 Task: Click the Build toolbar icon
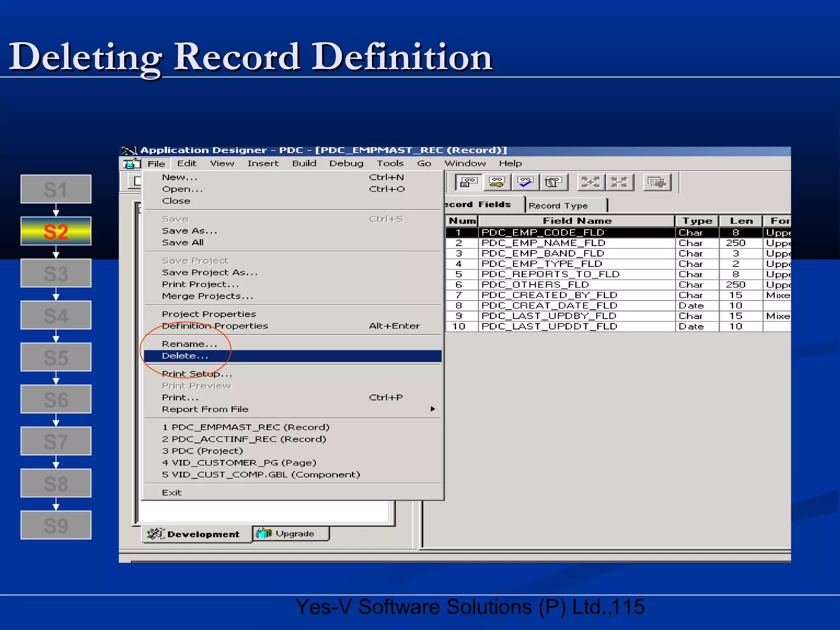click(657, 182)
